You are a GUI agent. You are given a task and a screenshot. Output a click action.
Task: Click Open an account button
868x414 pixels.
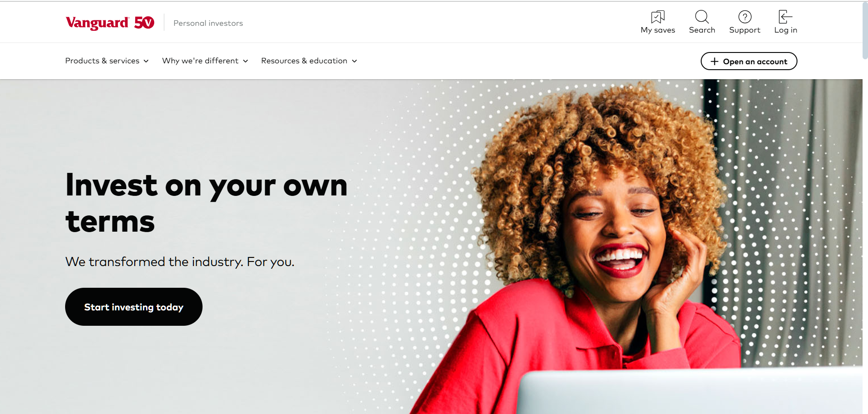tap(749, 61)
